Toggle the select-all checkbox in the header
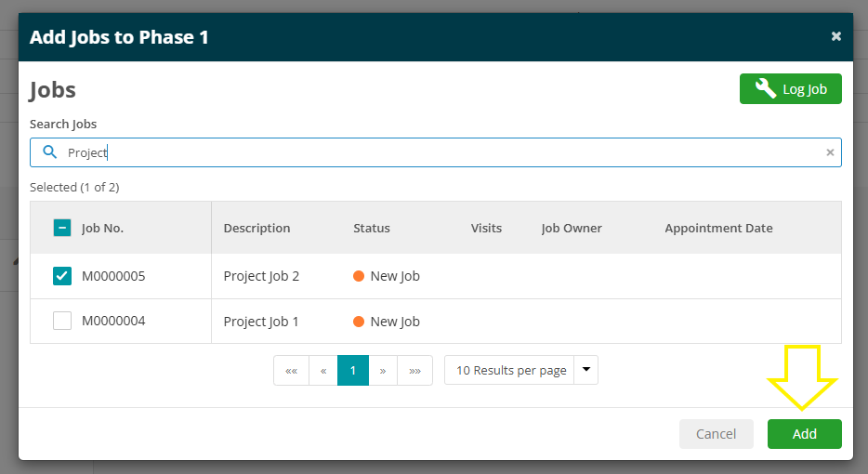The width and height of the screenshot is (868, 474). tap(62, 228)
